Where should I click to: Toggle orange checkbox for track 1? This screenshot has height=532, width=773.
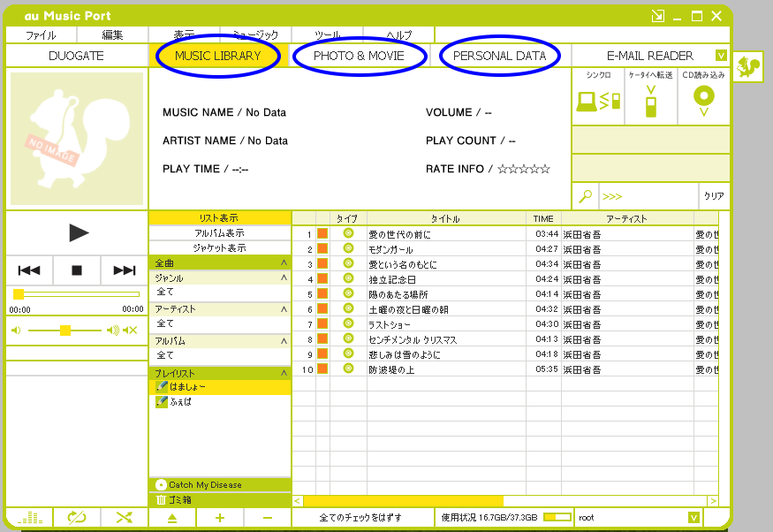[x=322, y=233]
